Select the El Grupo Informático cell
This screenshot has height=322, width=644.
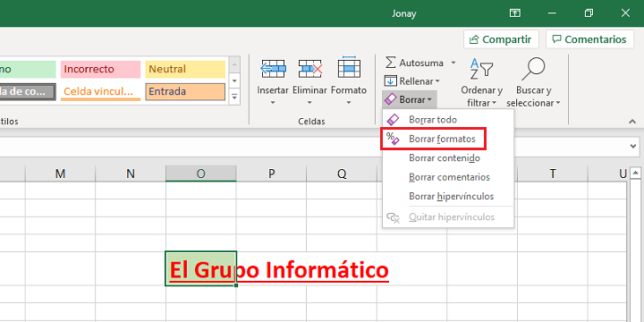point(201,268)
